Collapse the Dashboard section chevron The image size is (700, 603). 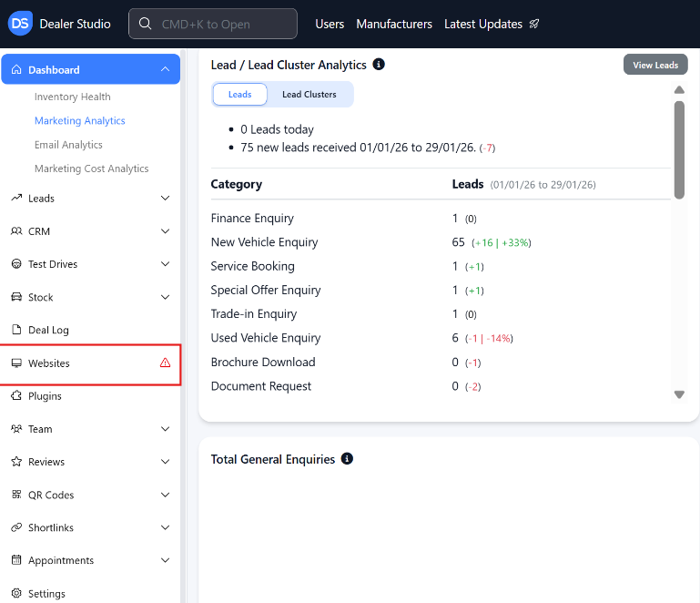(x=165, y=69)
